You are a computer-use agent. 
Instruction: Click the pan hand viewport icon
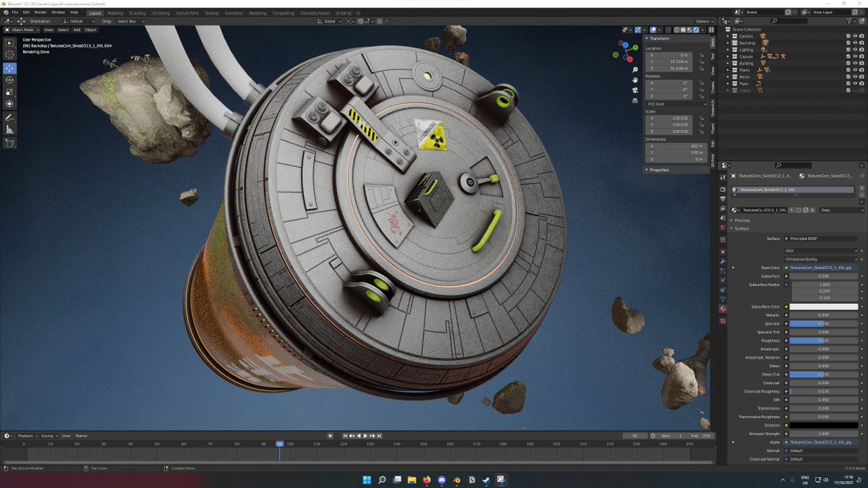(634, 80)
